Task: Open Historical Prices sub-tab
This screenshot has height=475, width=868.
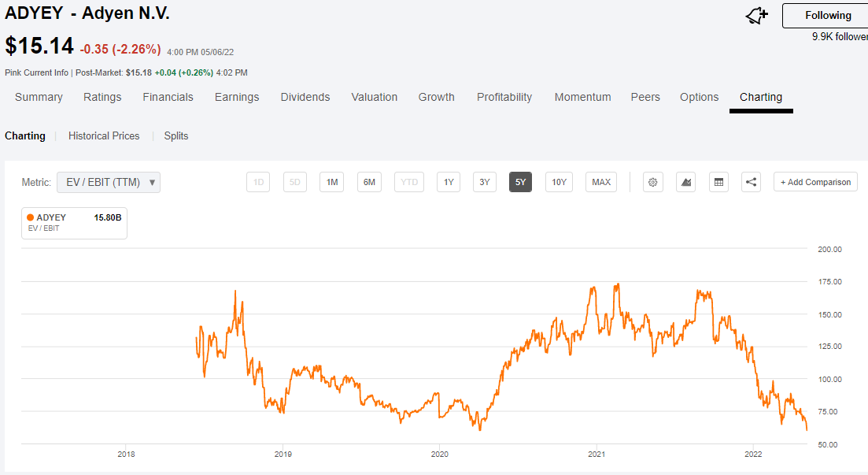Action: [104, 135]
